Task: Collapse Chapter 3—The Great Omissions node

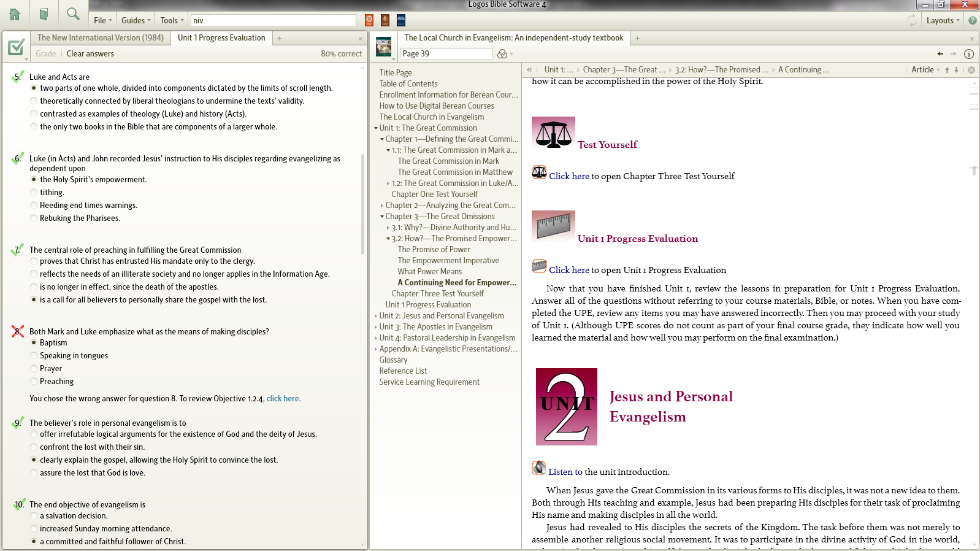Action: coord(382,217)
